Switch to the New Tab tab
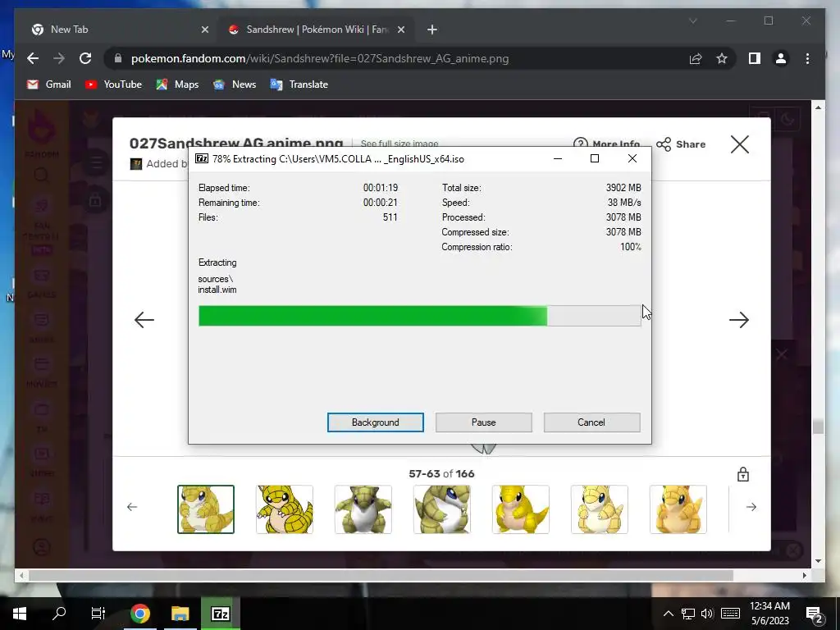Image resolution: width=840 pixels, height=630 pixels. (x=121, y=30)
